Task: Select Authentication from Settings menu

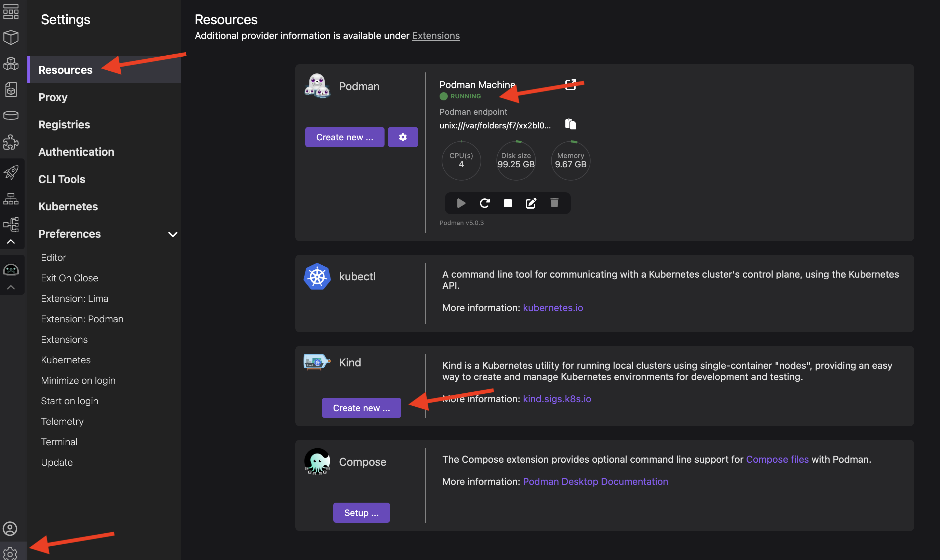Action: tap(76, 151)
